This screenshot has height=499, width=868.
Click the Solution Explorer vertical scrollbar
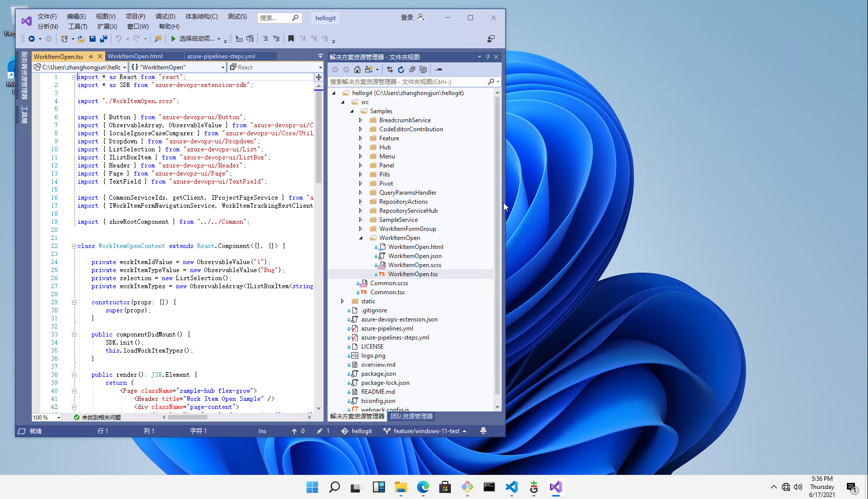tap(497, 249)
